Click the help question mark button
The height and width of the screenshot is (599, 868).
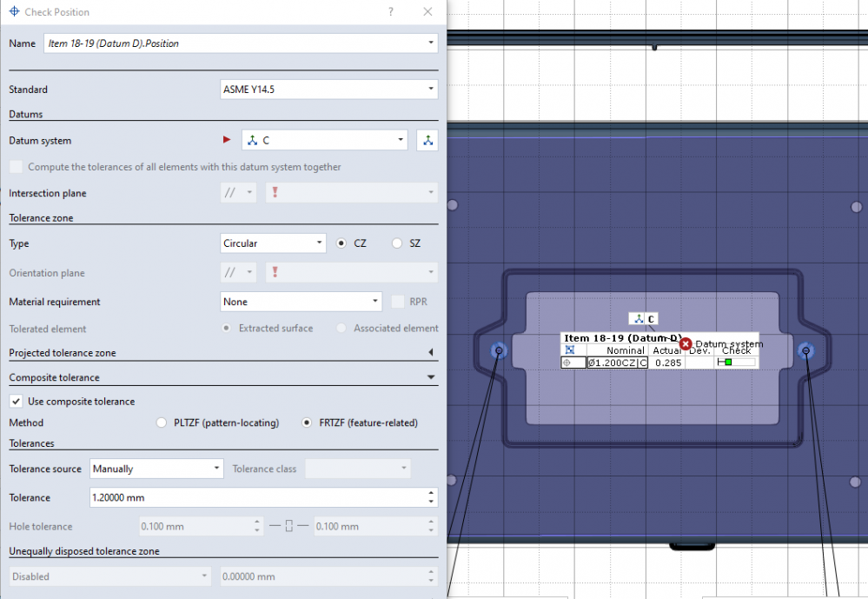(x=391, y=12)
